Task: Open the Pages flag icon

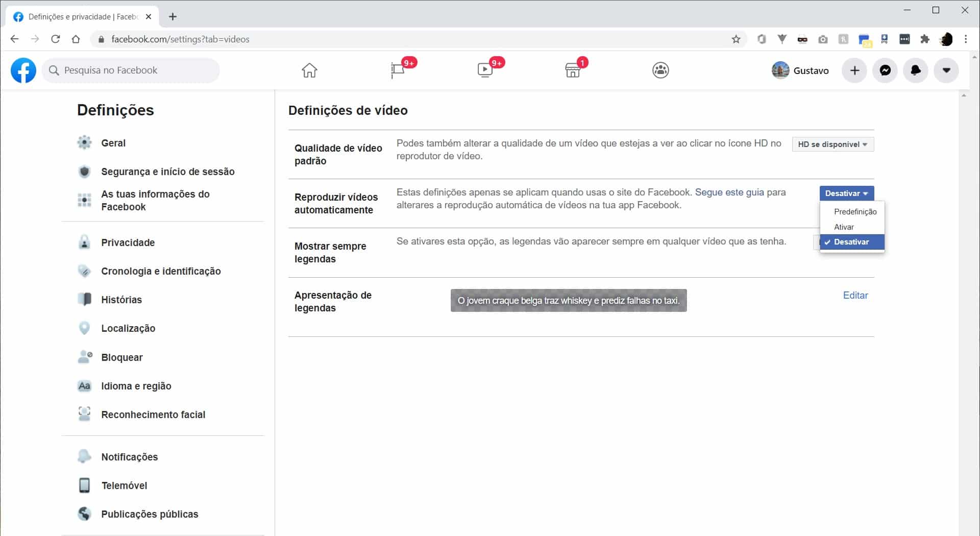Action: click(x=398, y=70)
